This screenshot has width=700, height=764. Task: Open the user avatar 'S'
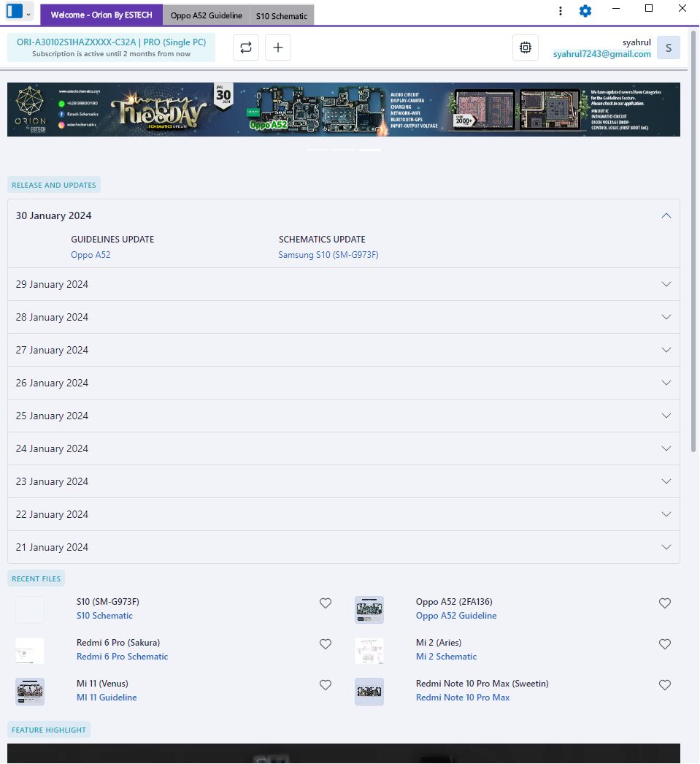click(x=669, y=47)
